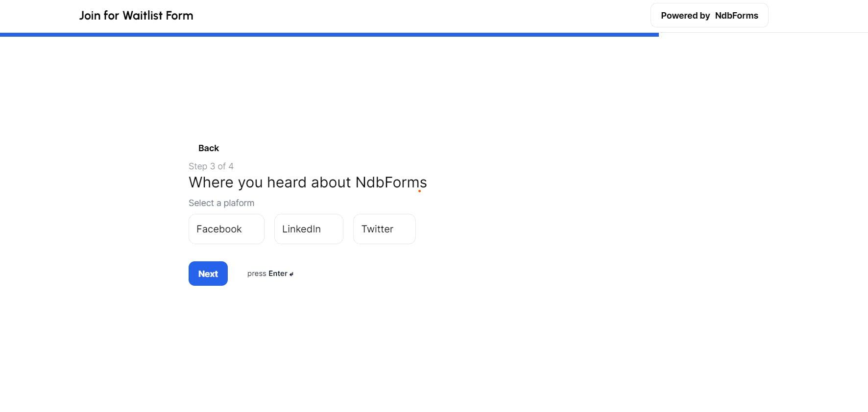Image resolution: width=868 pixels, height=412 pixels.
Task: Choose the LinkedIn option
Action: click(x=309, y=229)
